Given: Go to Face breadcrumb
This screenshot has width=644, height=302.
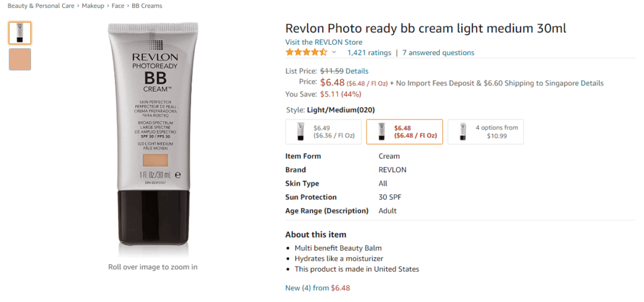Looking at the screenshot, I should [x=118, y=6].
